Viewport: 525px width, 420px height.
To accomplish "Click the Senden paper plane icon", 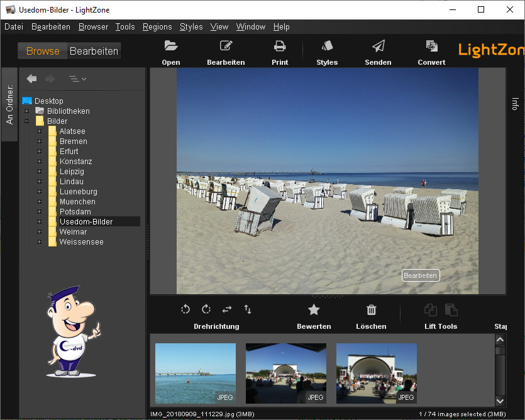I will click(378, 46).
